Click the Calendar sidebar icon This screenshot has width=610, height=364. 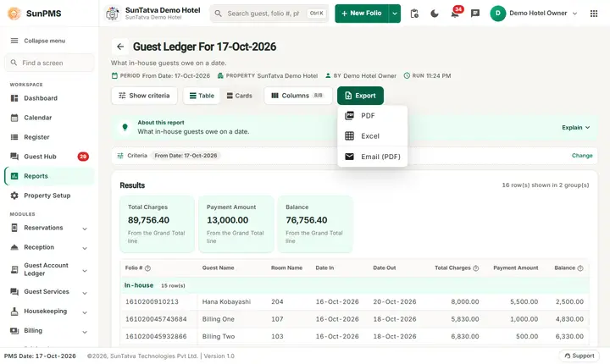click(x=14, y=118)
